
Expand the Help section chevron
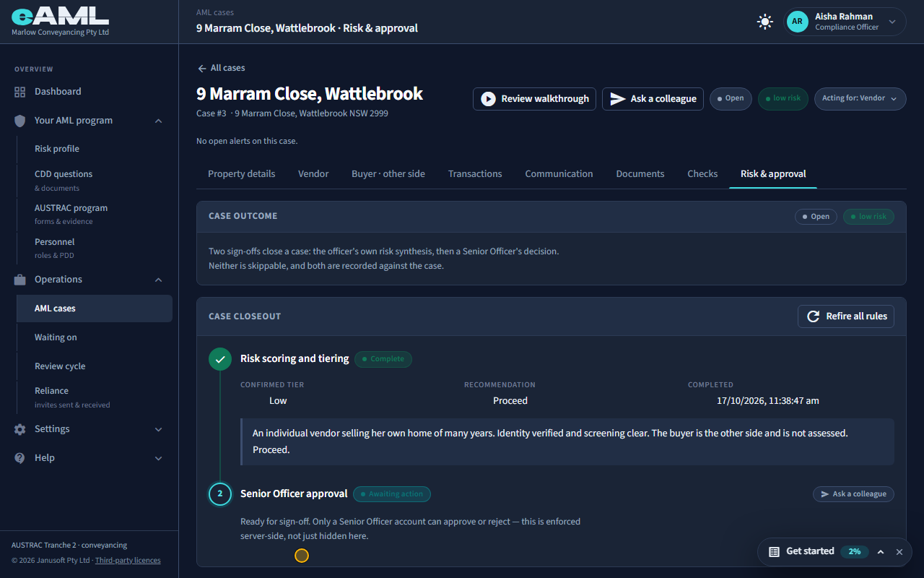[x=159, y=458]
